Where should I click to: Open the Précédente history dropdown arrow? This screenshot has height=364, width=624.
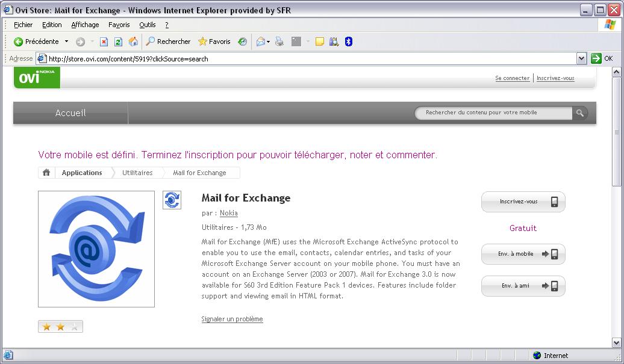[66, 42]
